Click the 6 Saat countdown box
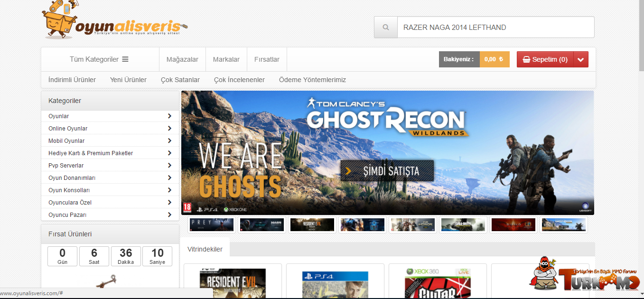This screenshot has height=299, width=644. click(x=94, y=256)
